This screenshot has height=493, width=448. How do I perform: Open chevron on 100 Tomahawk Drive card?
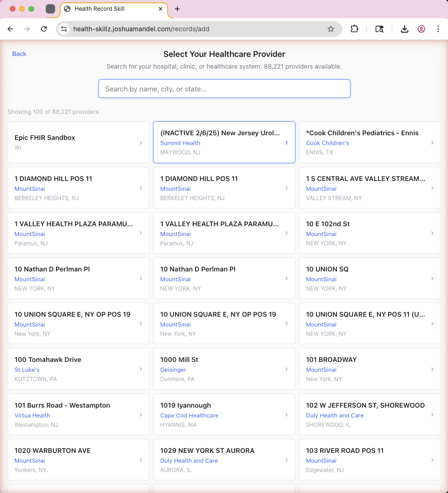tap(140, 369)
